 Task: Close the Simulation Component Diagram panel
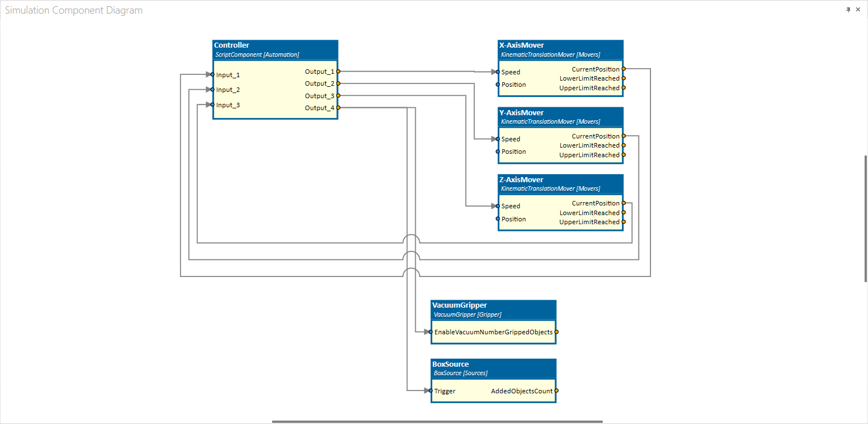[x=858, y=10]
